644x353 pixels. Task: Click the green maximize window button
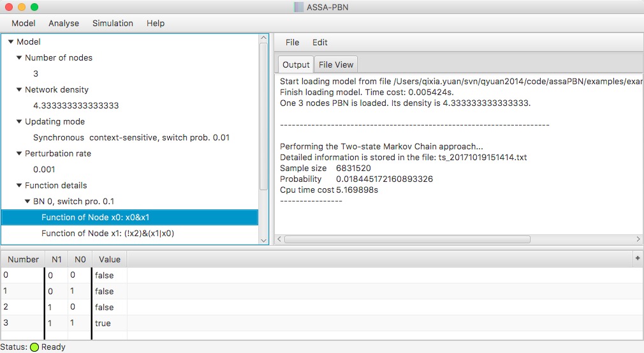click(34, 7)
